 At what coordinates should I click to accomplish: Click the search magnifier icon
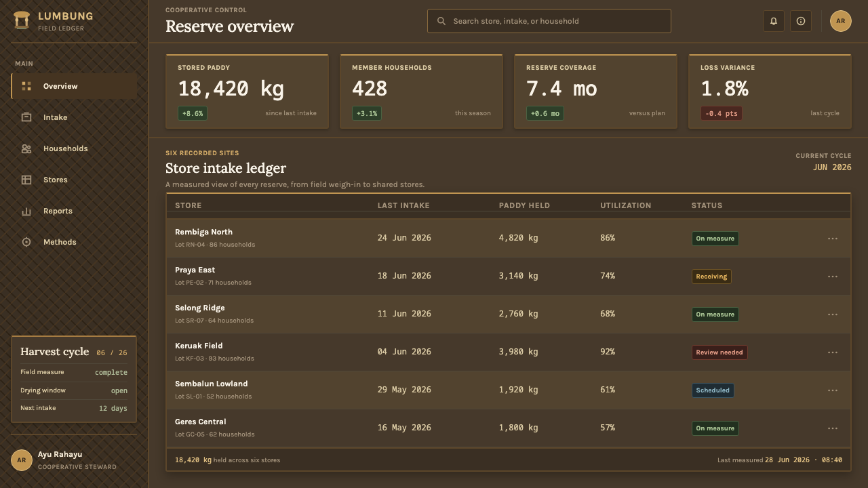(x=441, y=21)
